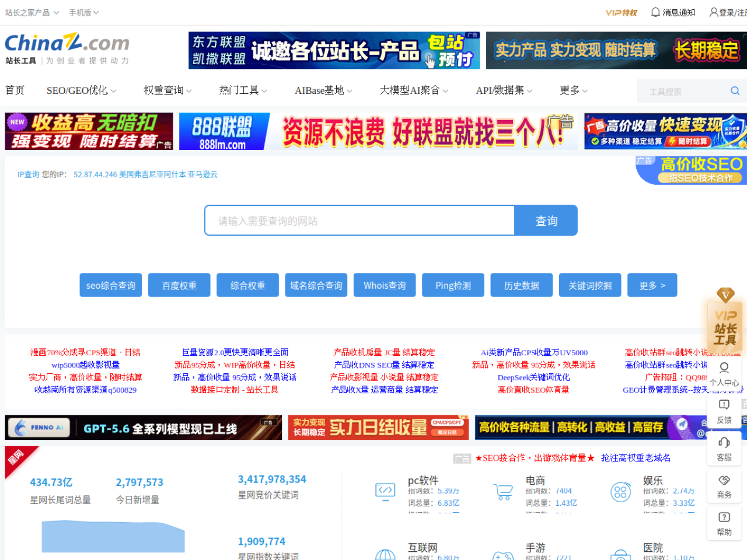This screenshot has height=560, width=747.
Task: Expand the 站长之家产品 dropdown
Action: [x=32, y=12]
